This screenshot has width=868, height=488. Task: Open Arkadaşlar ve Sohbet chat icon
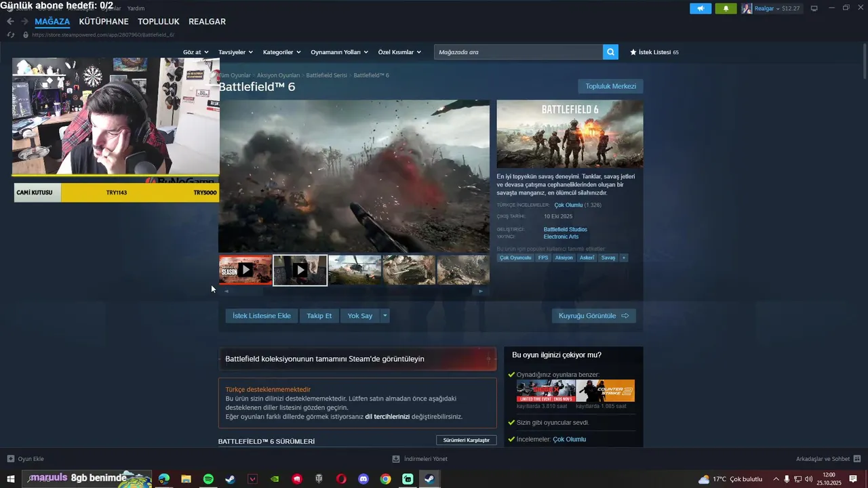click(857, 459)
